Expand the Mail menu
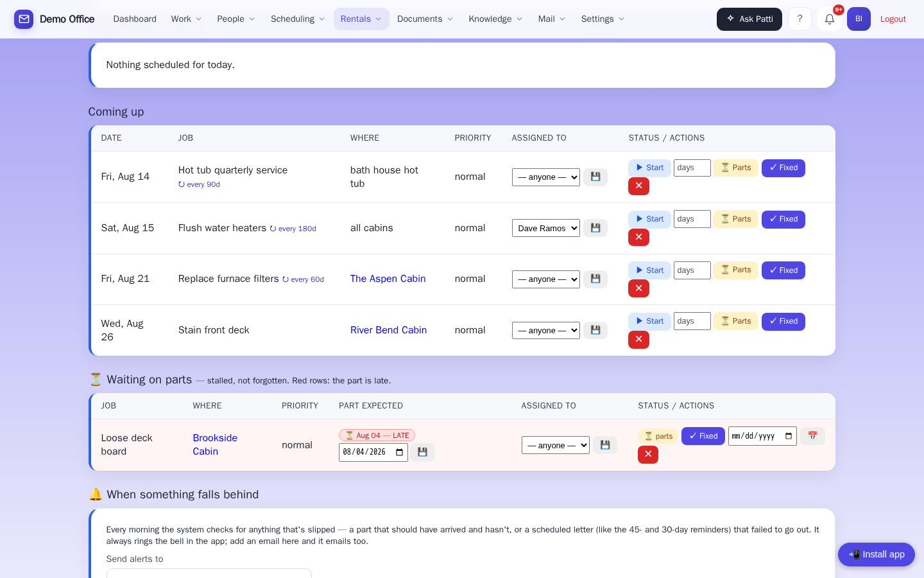This screenshot has width=924, height=578. [552, 19]
